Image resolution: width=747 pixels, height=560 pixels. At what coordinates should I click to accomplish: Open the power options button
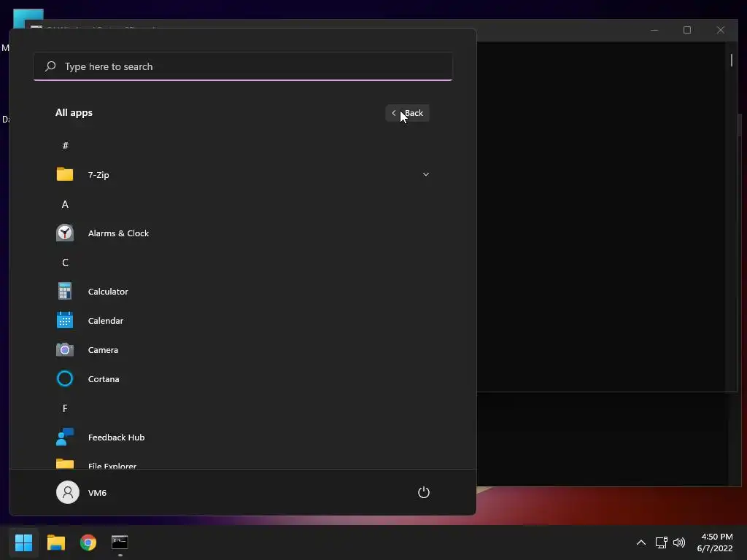pyautogui.click(x=424, y=492)
